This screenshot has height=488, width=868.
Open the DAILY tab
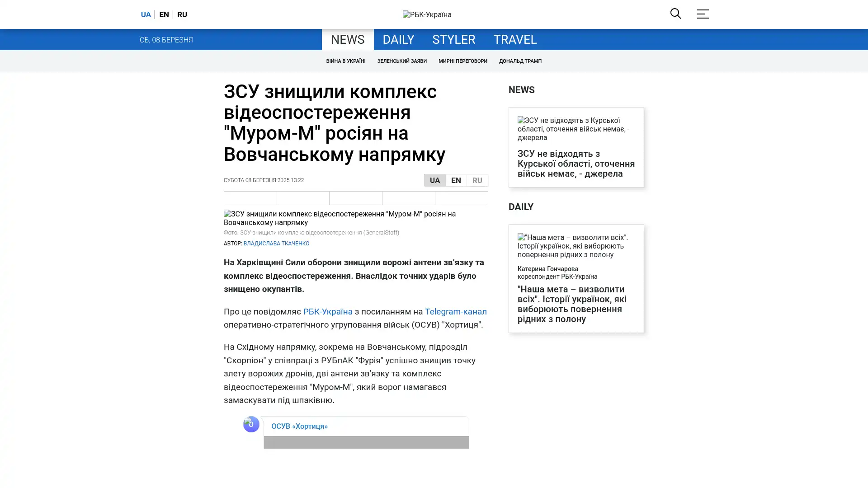tap(398, 40)
